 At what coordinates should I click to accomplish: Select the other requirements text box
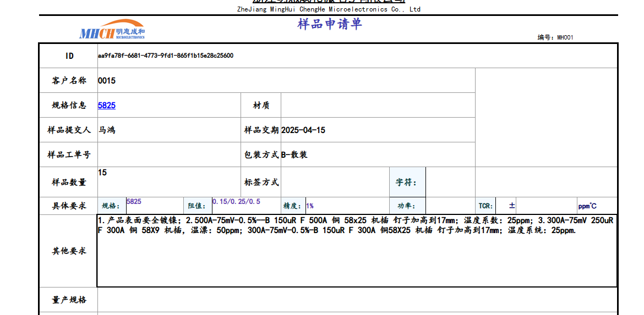pos(357,251)
